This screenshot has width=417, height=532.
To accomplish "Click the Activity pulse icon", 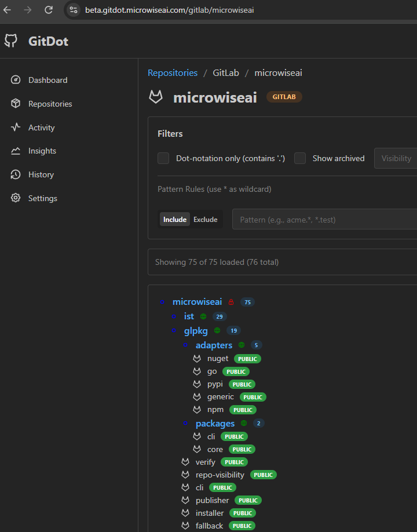I will tap(16, 127).
